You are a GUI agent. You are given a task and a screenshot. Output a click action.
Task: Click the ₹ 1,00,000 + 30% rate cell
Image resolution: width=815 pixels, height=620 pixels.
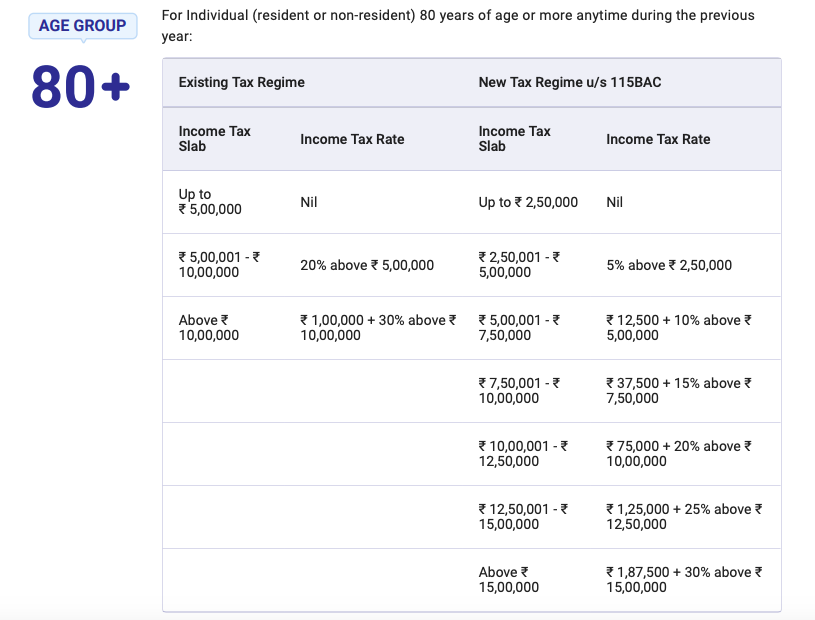click(x=378, y=327)
